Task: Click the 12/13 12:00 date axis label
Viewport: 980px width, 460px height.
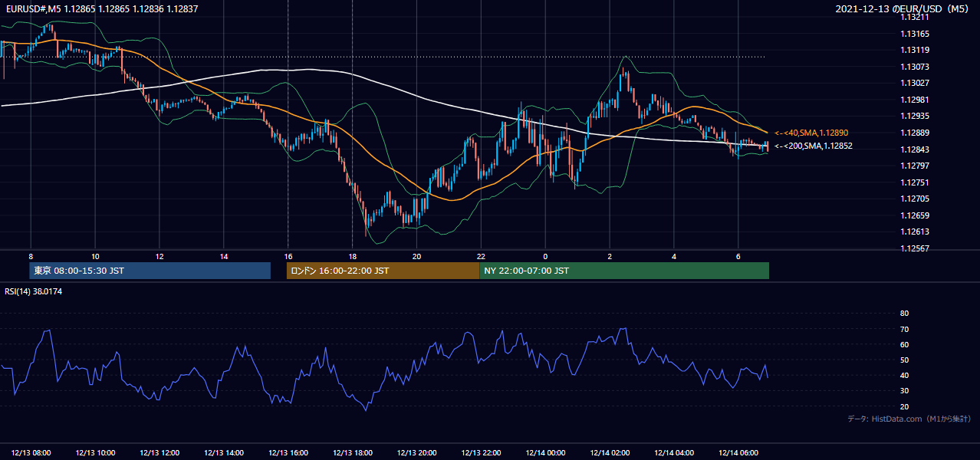Action: click(x=159, y=453)
